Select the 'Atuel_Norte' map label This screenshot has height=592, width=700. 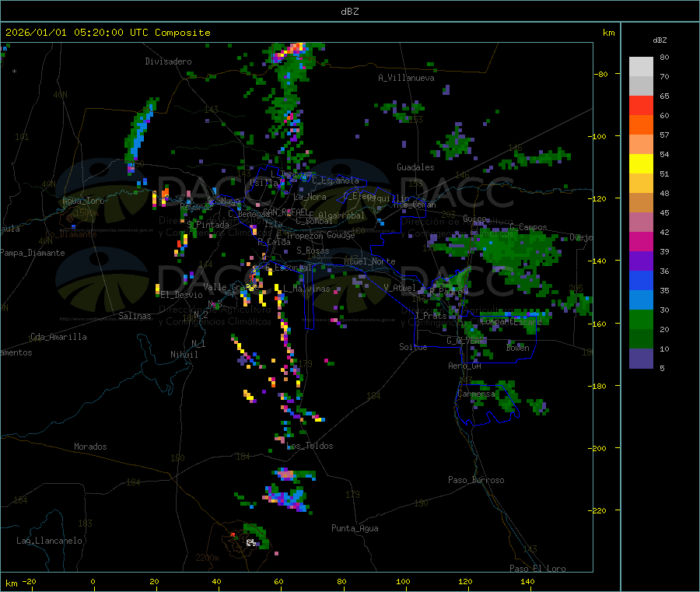369,261
